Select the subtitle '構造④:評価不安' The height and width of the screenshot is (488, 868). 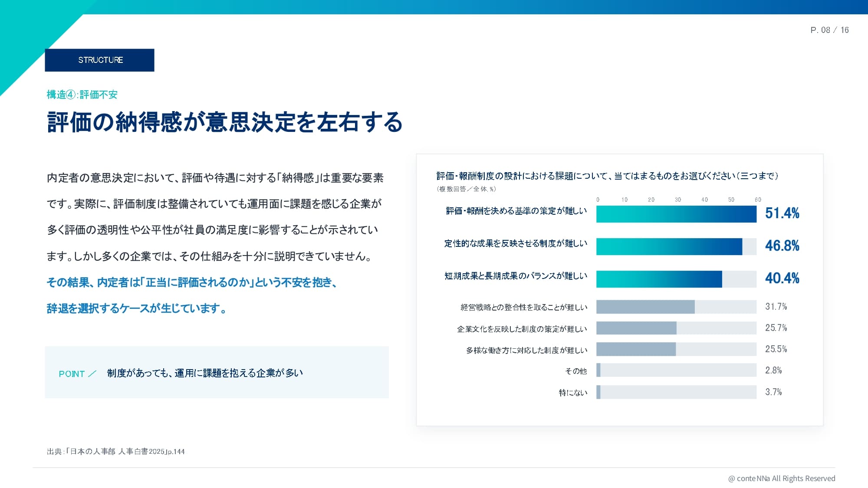click(x=82, y=95)
